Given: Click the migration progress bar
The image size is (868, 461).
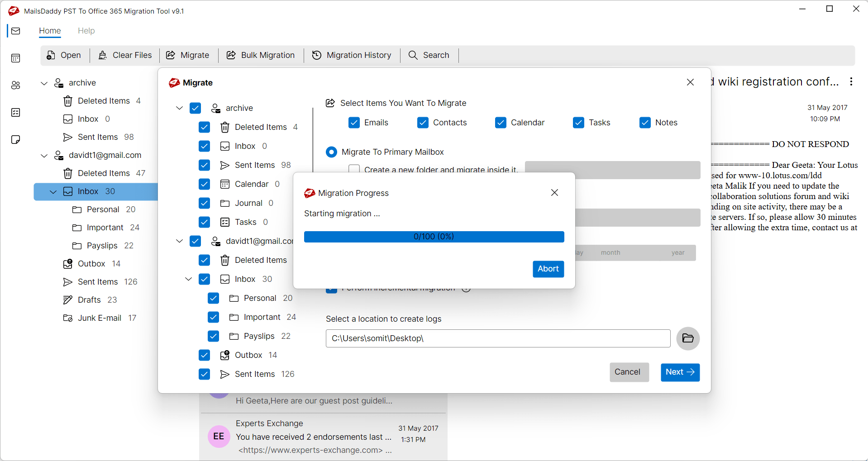Looking at the screenshot, I should click(434, 236).
